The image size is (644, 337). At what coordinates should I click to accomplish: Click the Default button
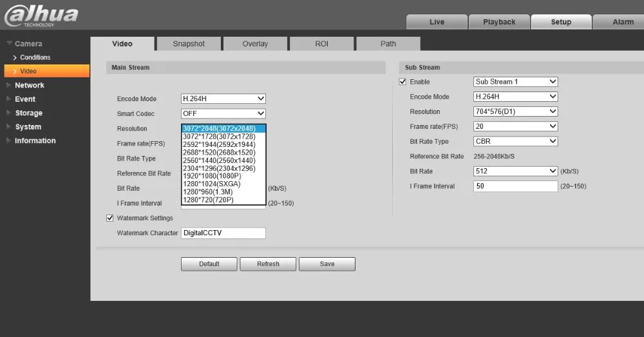[209, 264]
